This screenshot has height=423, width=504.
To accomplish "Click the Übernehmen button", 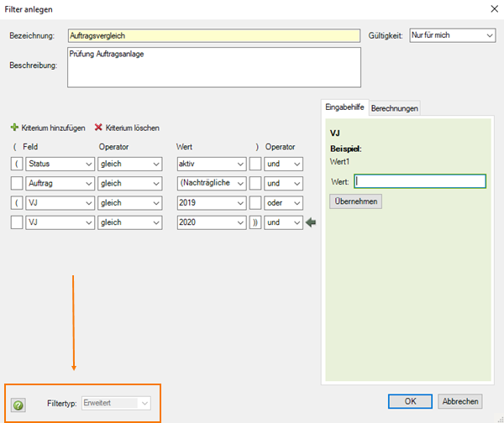I will click(x=356, y=201).
